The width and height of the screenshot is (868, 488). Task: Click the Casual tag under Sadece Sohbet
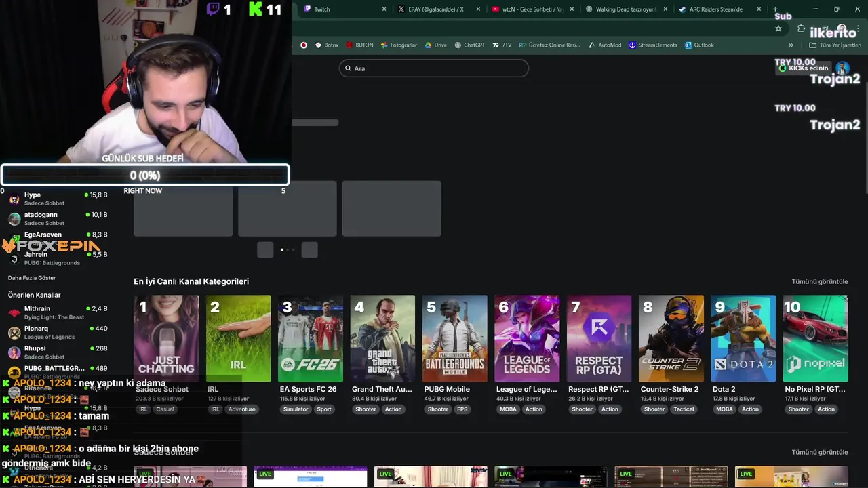tap(165, 409)
